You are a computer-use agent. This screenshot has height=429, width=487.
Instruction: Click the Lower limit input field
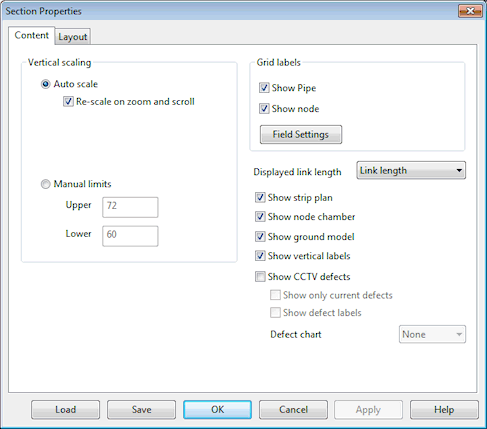click(130, 236)
